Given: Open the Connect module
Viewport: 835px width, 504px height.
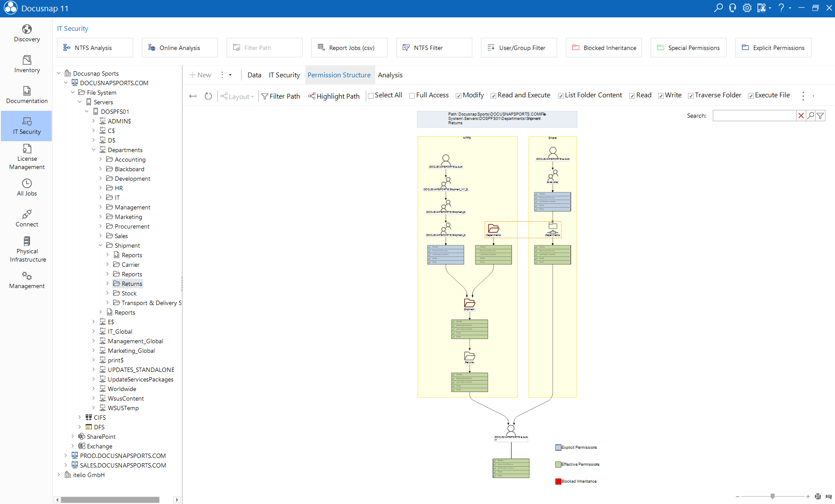Looking at the screenshot, I should tap(27, 219).
